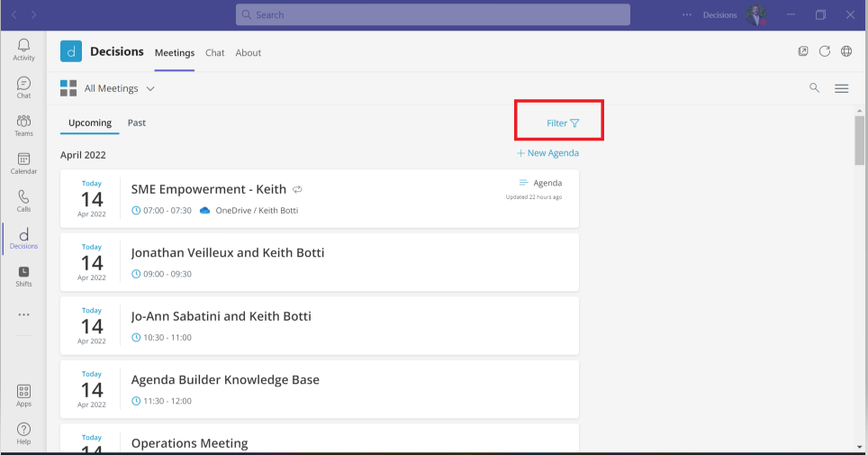
Task: Open Agenda Builder Knowledge Base meeting
Action: 225,379
